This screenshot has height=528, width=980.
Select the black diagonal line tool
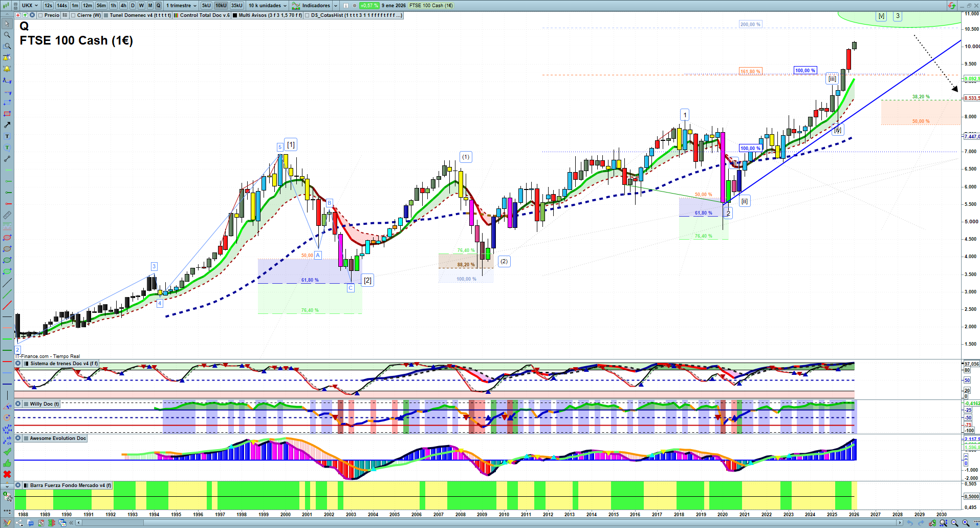pos(7,283)
